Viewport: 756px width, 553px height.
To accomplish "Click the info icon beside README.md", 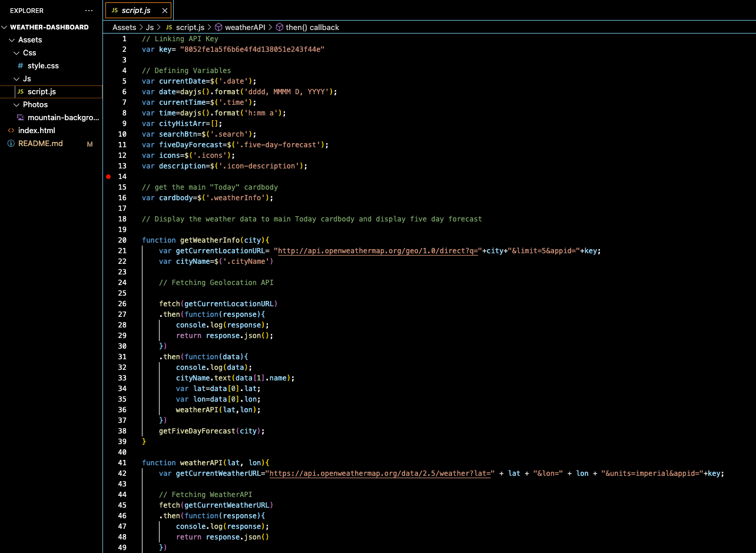I will coord(11,144).
